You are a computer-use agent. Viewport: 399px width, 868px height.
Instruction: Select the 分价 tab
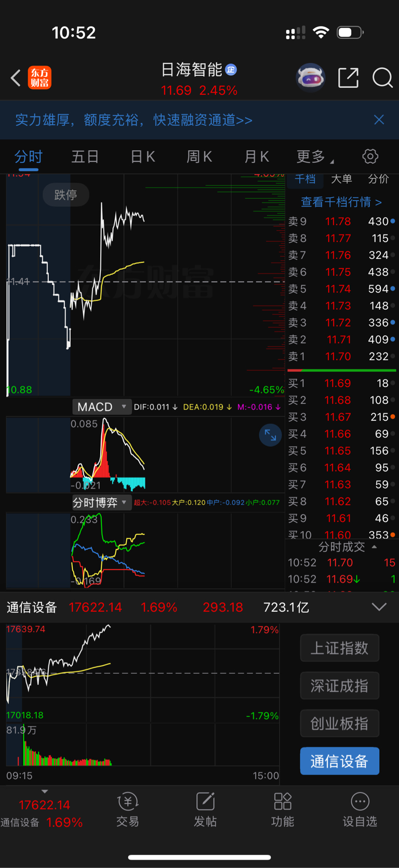coord(378,179)
